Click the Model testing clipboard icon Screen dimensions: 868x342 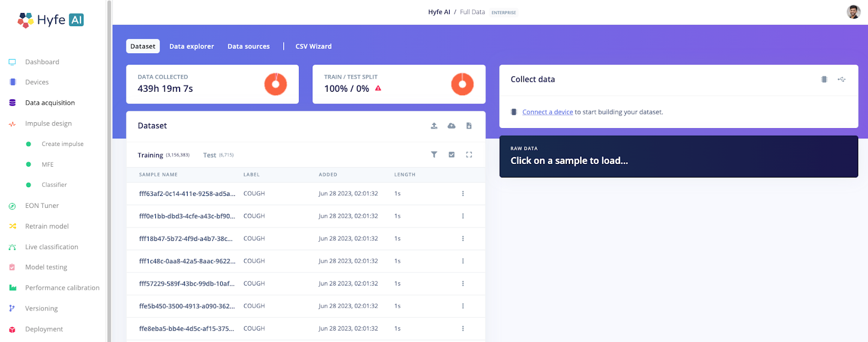12,267
